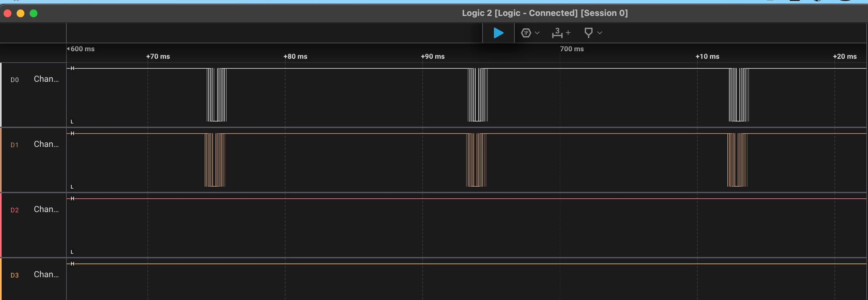The width and height of the screenshot is (868, 300).
Task: Click D1 pulse burst just after +10 ms
Action: 737,160
